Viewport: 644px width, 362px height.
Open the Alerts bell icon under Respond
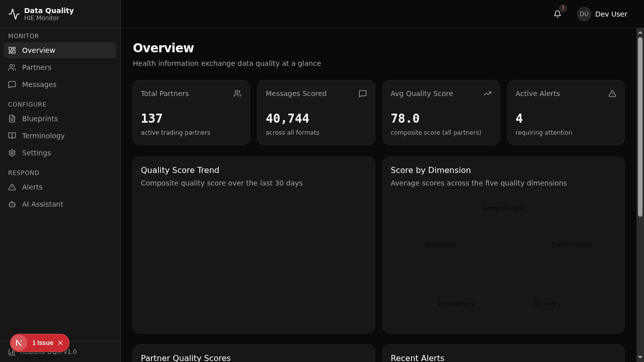pyautogui.click(x=12, y=187)
